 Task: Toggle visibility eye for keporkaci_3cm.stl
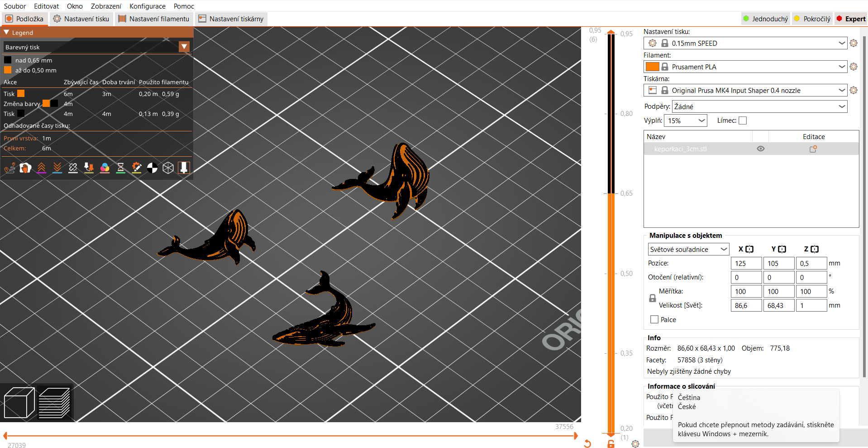point(761,149)
